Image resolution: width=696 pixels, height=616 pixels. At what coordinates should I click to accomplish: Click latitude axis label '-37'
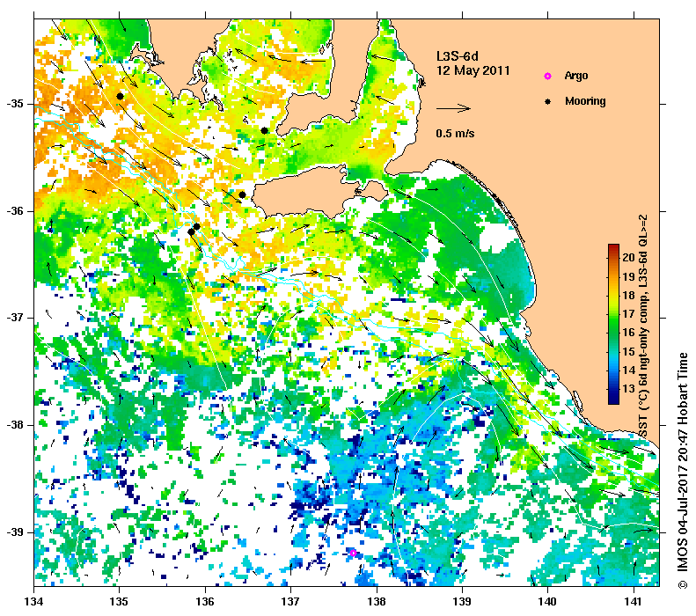[15, 318]
